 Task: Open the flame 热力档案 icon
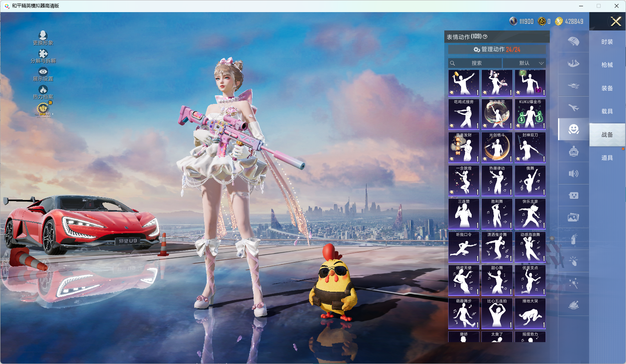[x=43, y=90]
